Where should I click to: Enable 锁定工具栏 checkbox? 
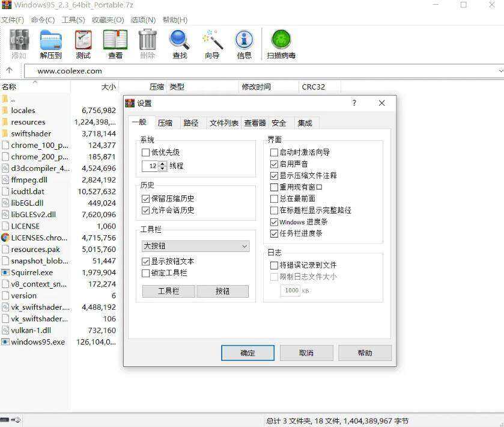tap(145, 273)
